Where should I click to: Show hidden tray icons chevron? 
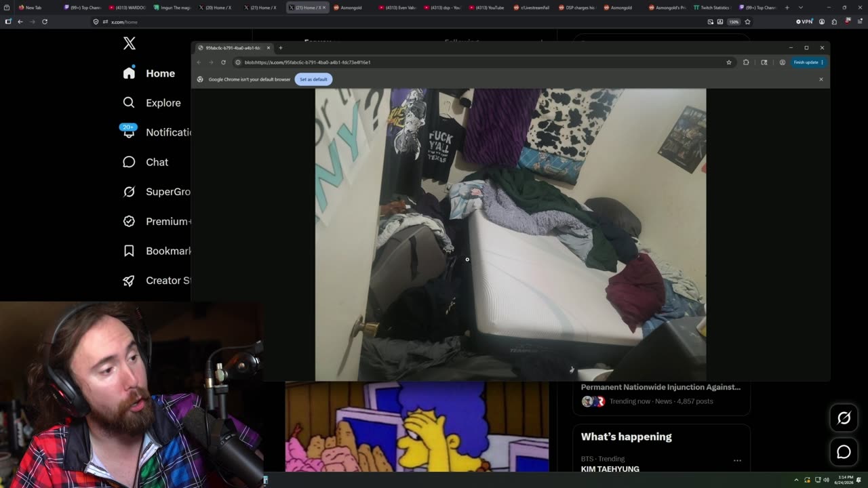click(x=797, y=480)
